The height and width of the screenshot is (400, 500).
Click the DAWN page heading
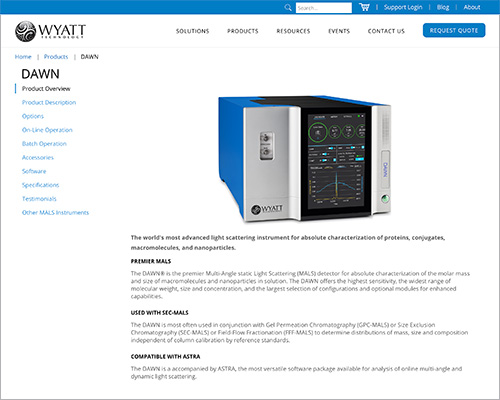click(x=40, y=74)
